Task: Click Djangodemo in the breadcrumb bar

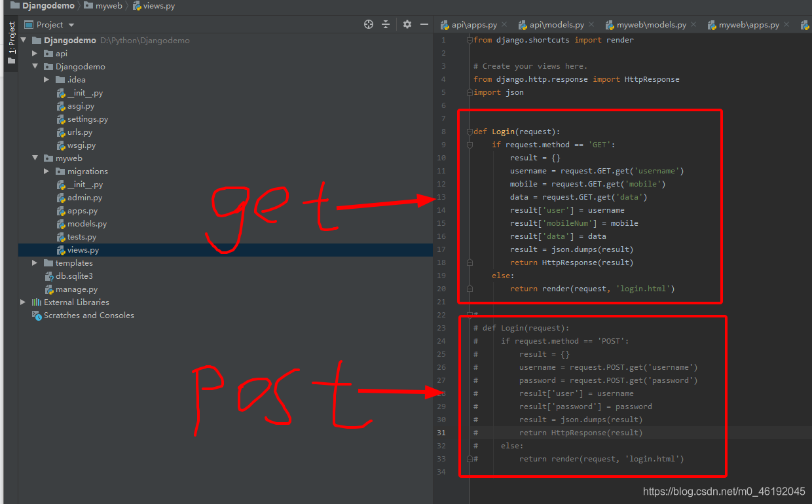Action: (48, 6)
